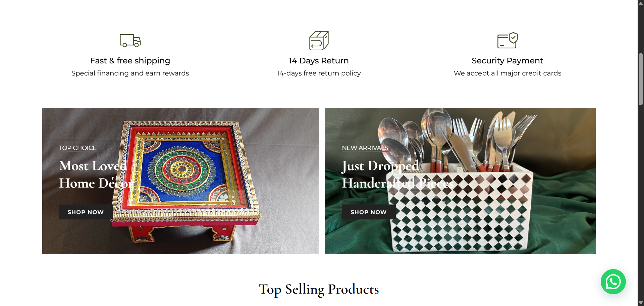Click the return box icon
Image resolution: width=644 pixels, height=306 pixels.
click(x=319, y=41)
